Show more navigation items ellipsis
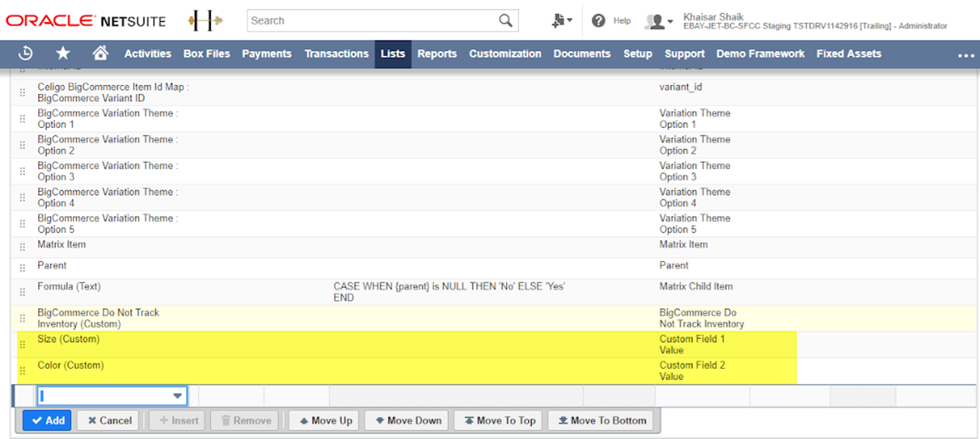This screenshot has width=980, height=439. (966, 55)
